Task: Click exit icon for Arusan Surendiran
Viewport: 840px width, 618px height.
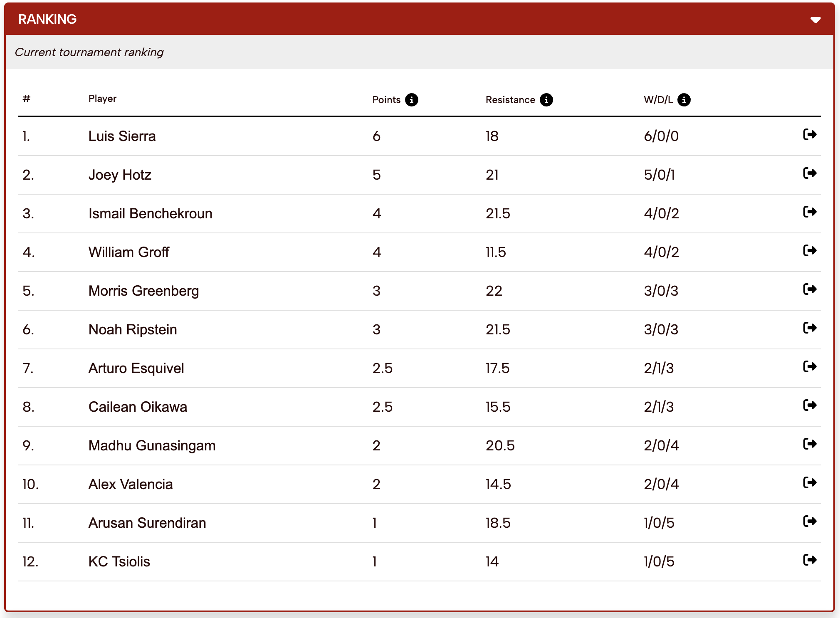Action: [810, 522]
